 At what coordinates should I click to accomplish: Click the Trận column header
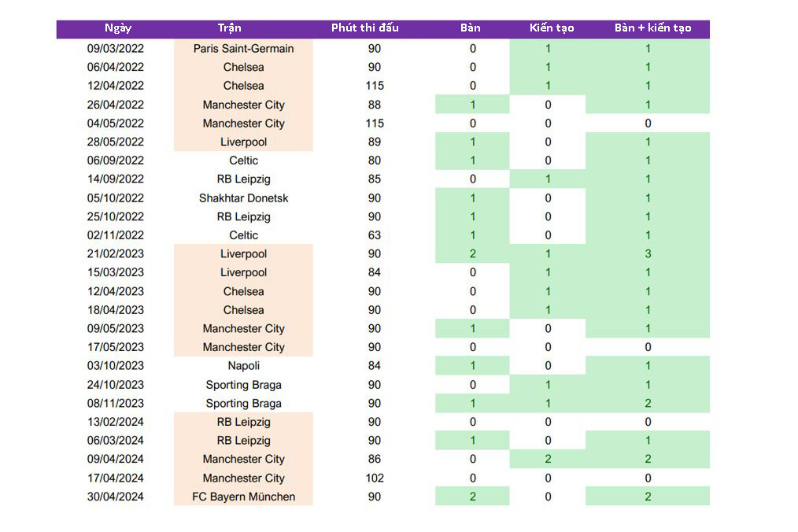pos(230,28)
